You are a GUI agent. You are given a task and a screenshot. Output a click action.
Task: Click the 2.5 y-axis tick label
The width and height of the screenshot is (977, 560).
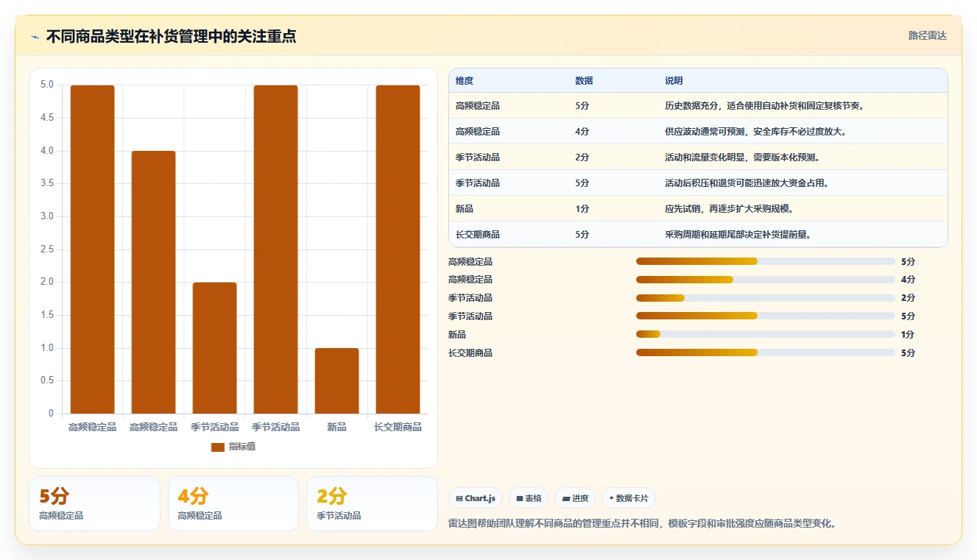46,249
